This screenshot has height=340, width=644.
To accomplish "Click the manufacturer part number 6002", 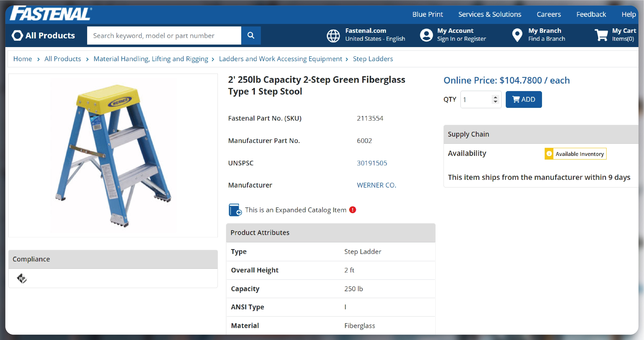I will pyautogui.click(x=364, y=141).
